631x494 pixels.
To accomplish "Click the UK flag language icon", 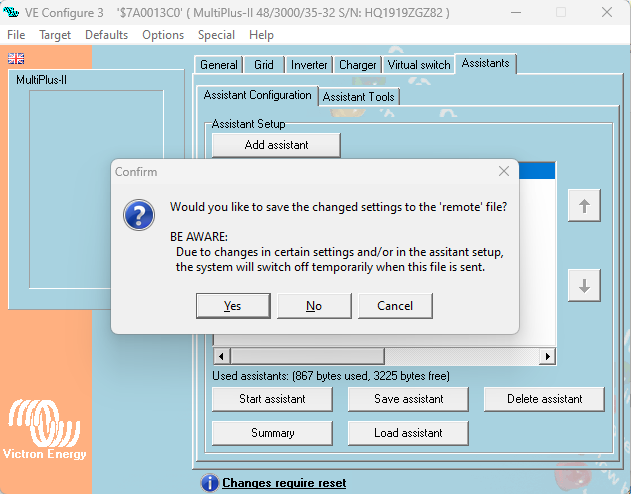I will pyautogui.click(x=16, y=58).
